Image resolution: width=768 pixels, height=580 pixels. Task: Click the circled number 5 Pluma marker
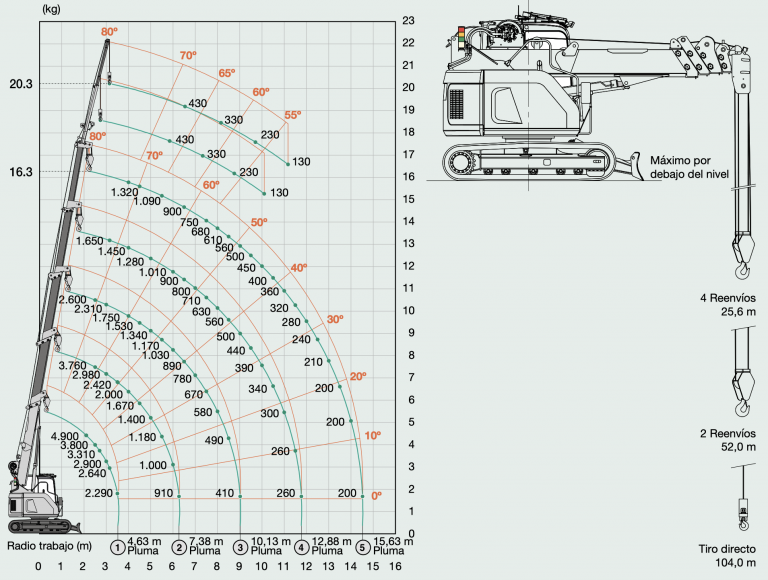(362, 547)
